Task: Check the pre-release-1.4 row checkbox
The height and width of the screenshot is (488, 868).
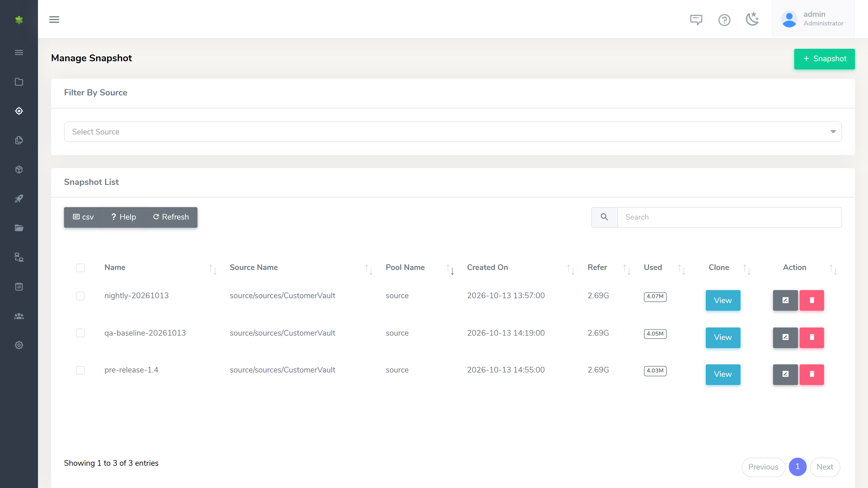Action: 80,370
